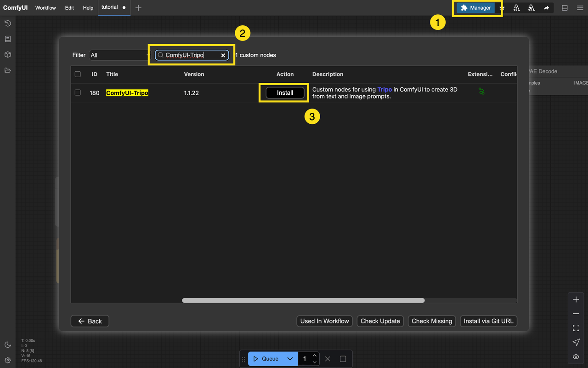Click the horizontal scrollbar in the nodes table
Screen dimensions: 588x368
pos(303,300)
